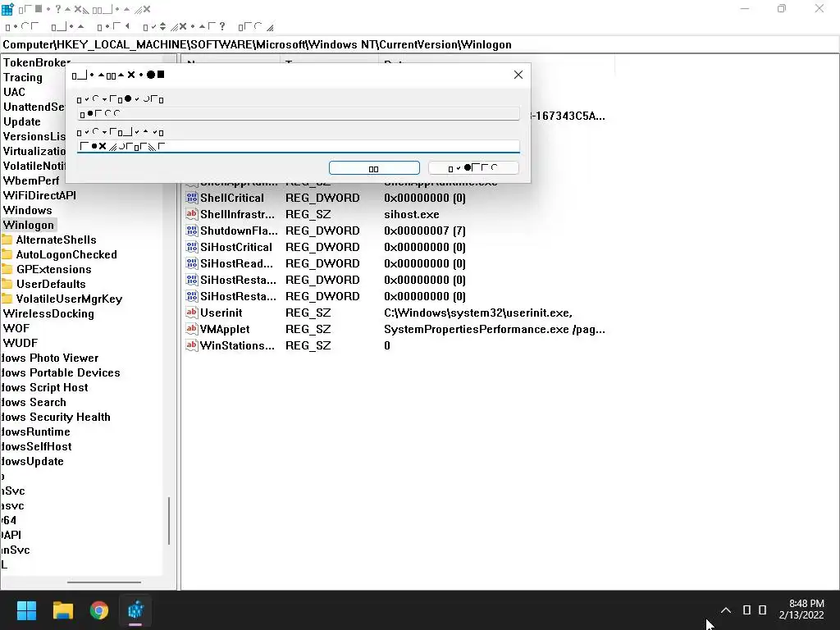Select the Windows Security Health key
The height and width of the screenshot is (630, 840).
click(55, 417)
